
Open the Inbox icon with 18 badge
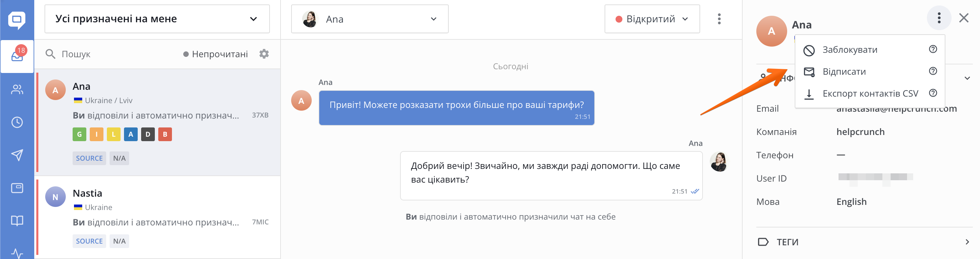click(17, 56)
